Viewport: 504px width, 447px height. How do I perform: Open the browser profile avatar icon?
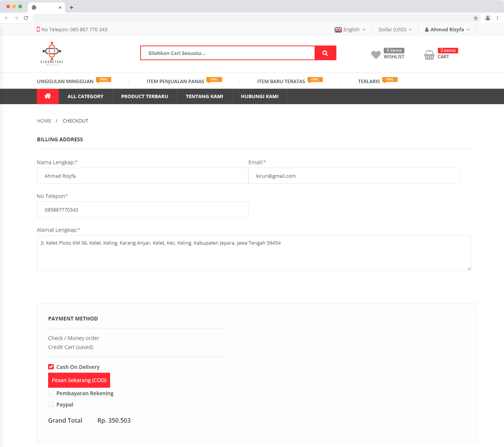click(x=487, y=18)
